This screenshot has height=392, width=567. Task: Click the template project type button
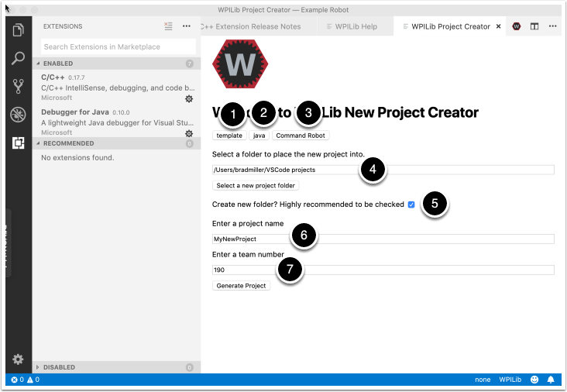pyautogui.click(x=229, y=136)
